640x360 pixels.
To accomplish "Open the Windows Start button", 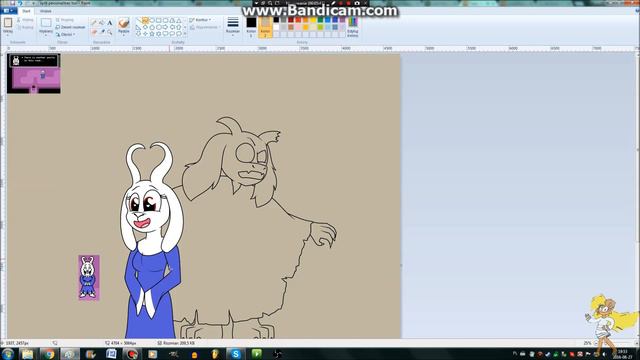I will pyautogui.click(x=8, y=354).
